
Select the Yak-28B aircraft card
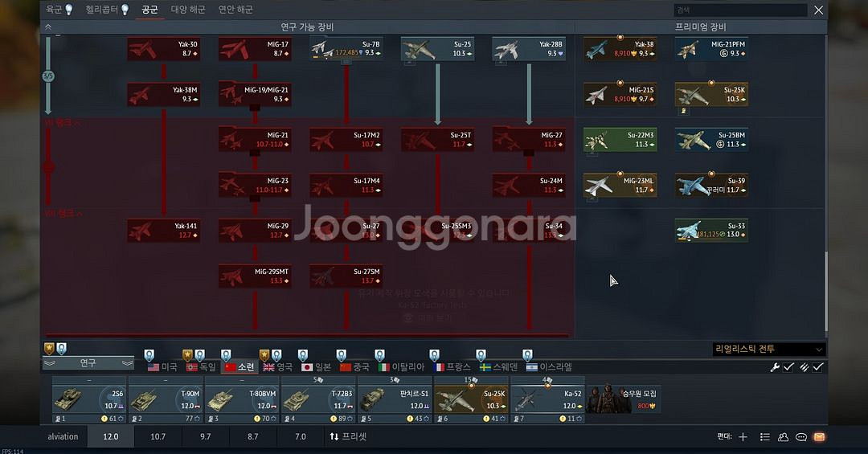pyautogui.click(x=529, y=49)
